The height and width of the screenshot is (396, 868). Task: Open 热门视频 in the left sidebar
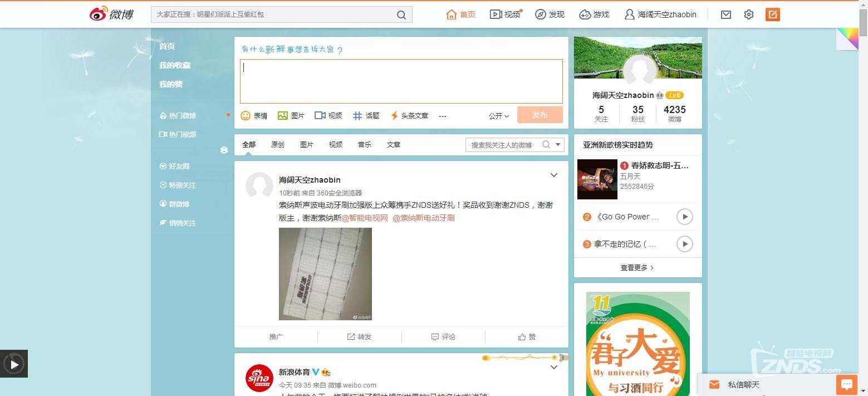[x=178, y=135]
